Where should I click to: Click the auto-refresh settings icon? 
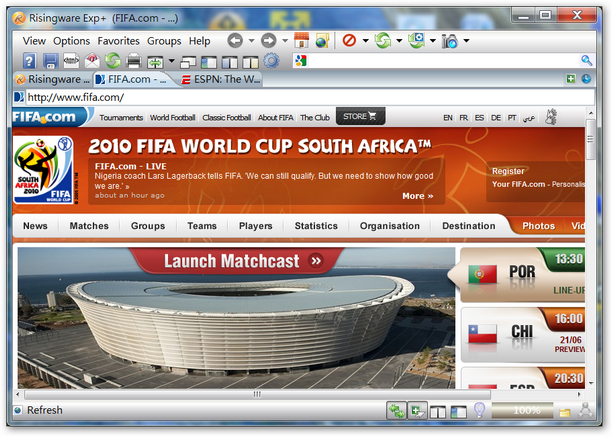(416, 41)
